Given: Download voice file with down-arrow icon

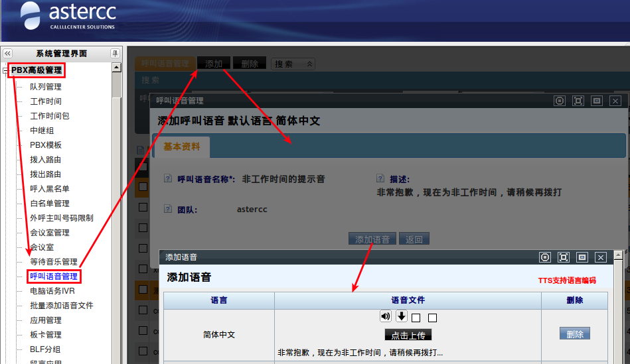Looking at the screenshot, I should point(402,316).
